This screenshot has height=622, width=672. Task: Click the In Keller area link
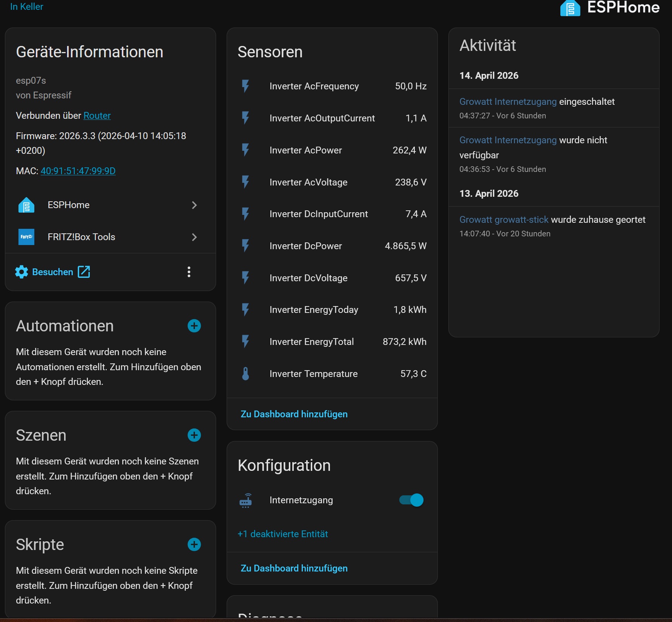pyautogui.click(x=26, y=6)
